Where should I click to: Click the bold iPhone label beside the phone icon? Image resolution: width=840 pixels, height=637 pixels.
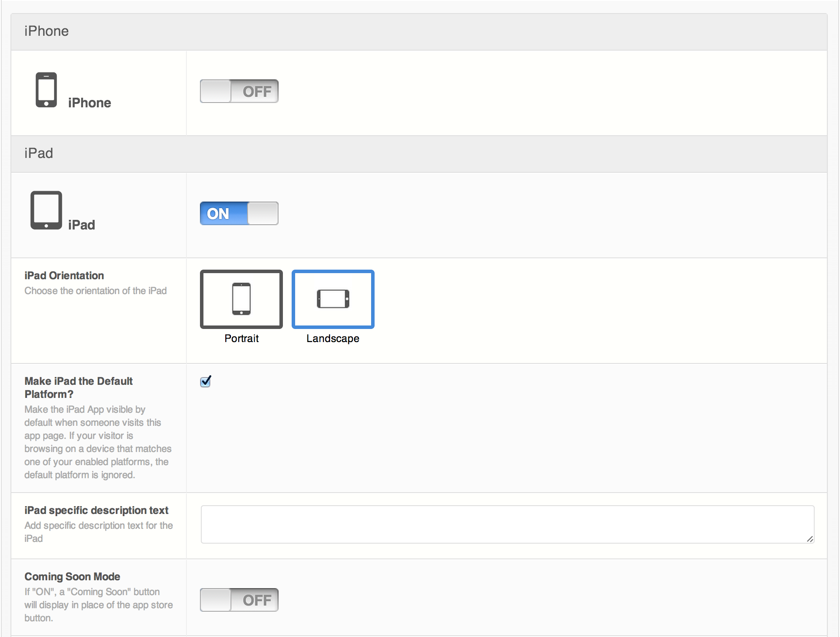click(90, 103)
